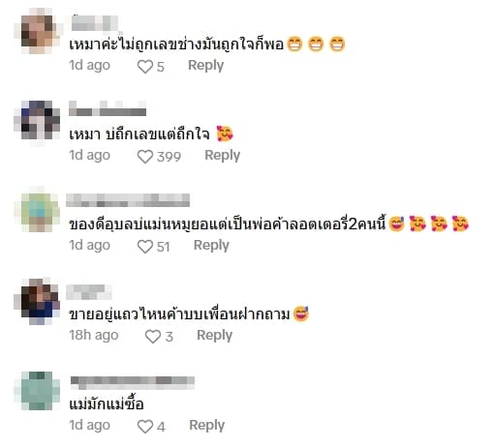Reply to the first comment with grinning emojis
This screenshot has width=494, height=448.
pyautogui.click(x=206, y=66)
